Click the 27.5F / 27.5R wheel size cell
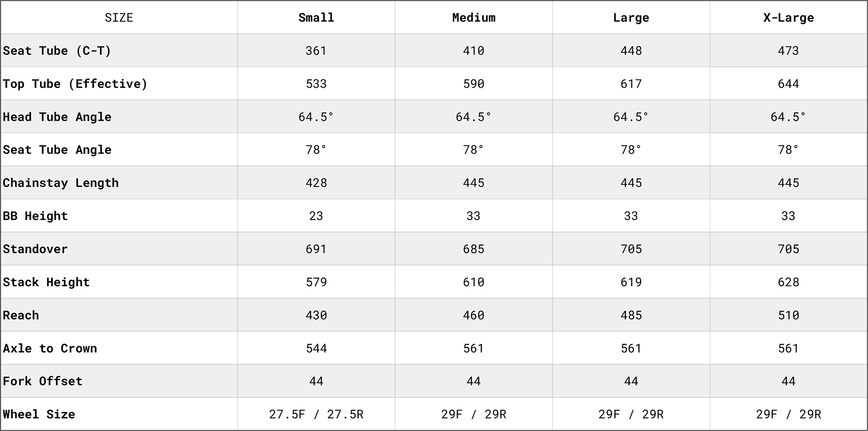Screen dimensions: 868x431 pyautogui.click(x=316, y=414)
